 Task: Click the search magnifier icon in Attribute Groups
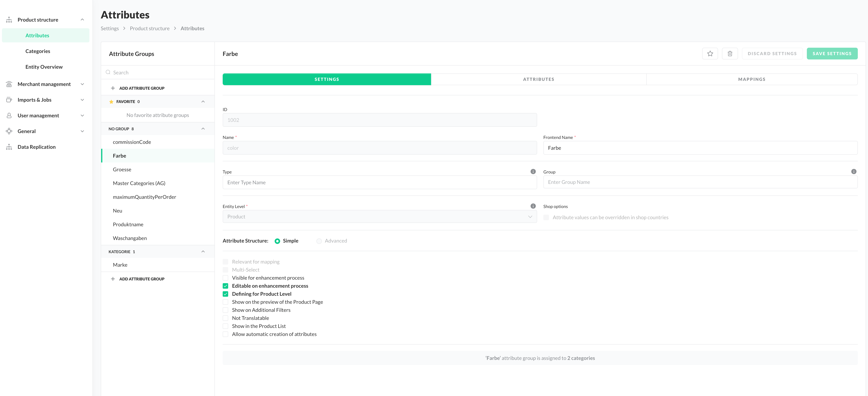pyautogui.click(x=108, y=72)
